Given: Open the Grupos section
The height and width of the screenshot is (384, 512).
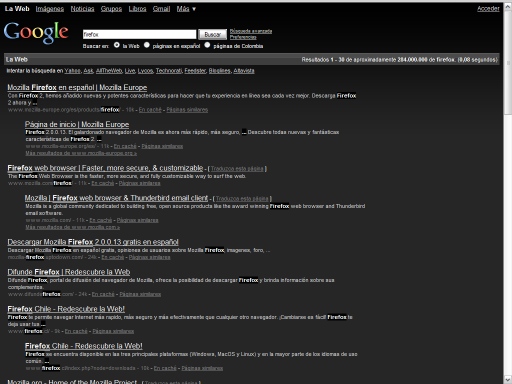Looking at the screenshot, I should click(111, 9).
